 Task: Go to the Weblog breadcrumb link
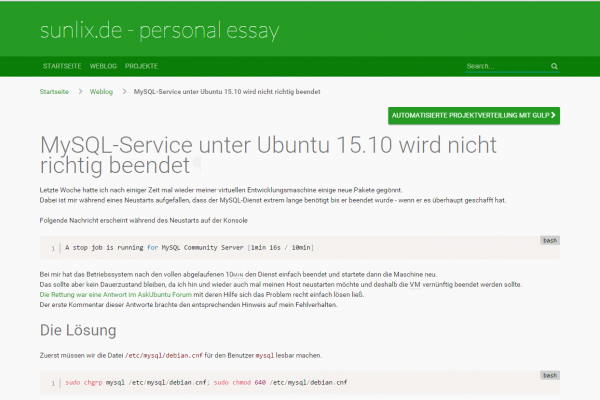click(101, 92)
